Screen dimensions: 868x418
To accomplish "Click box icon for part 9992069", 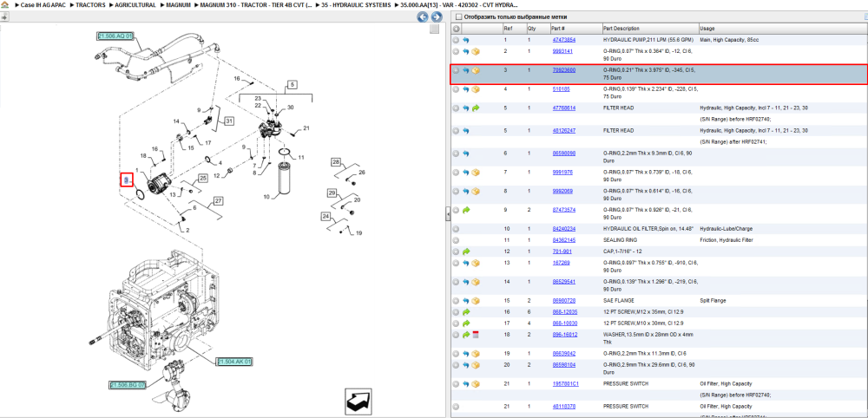I will tap(476, 192).
